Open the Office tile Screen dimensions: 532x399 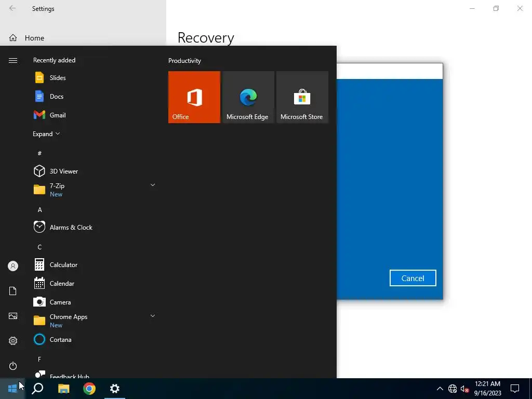click(194, 97)
